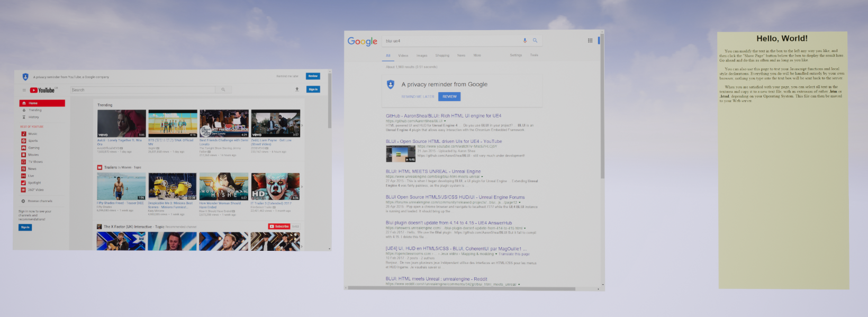Switch to Google Videos tab
The width and height of the screenshot is (868, 317).
click(x=403, y=55)
